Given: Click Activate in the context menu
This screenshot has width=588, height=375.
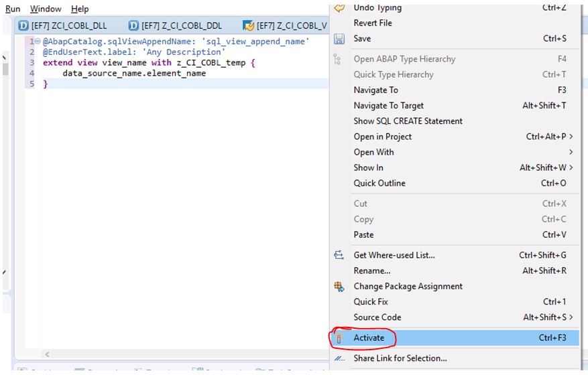Looking at the screenshot, I should tap(455, 338).
